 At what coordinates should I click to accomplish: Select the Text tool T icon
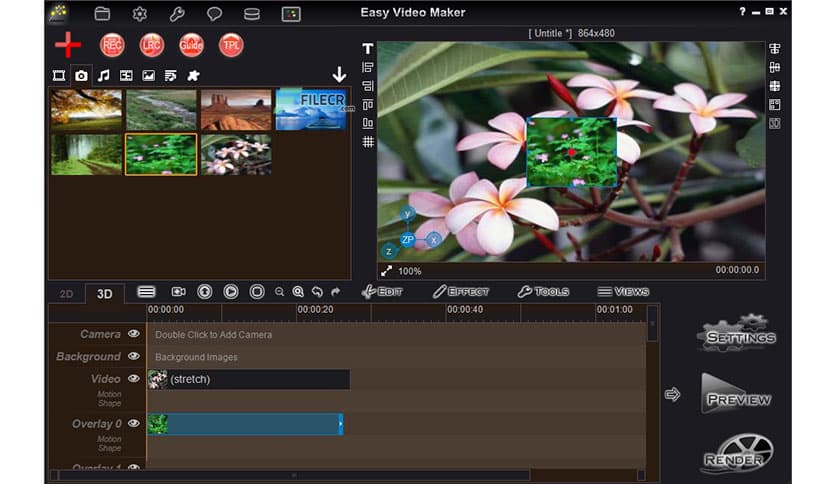368,49
